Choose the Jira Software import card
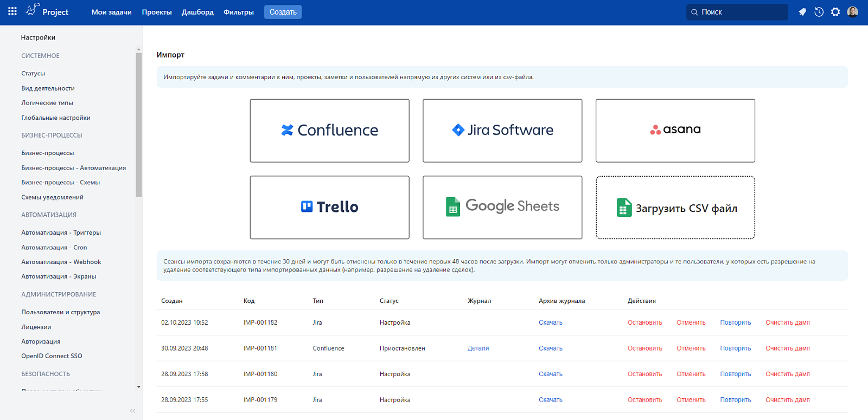 [502, 131]
